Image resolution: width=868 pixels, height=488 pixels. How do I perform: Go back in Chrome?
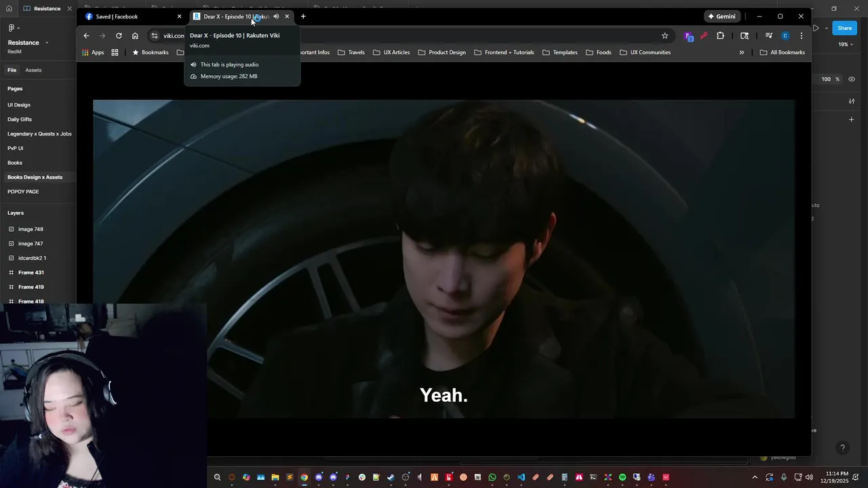pos(86,36)
